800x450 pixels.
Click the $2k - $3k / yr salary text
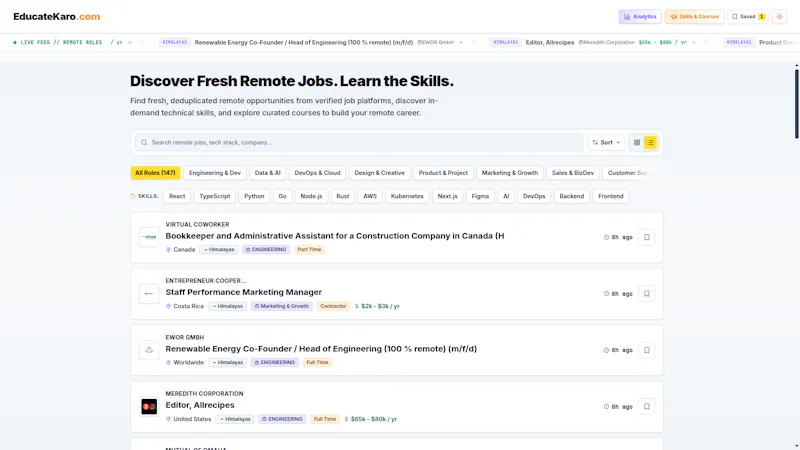[380, 306]
